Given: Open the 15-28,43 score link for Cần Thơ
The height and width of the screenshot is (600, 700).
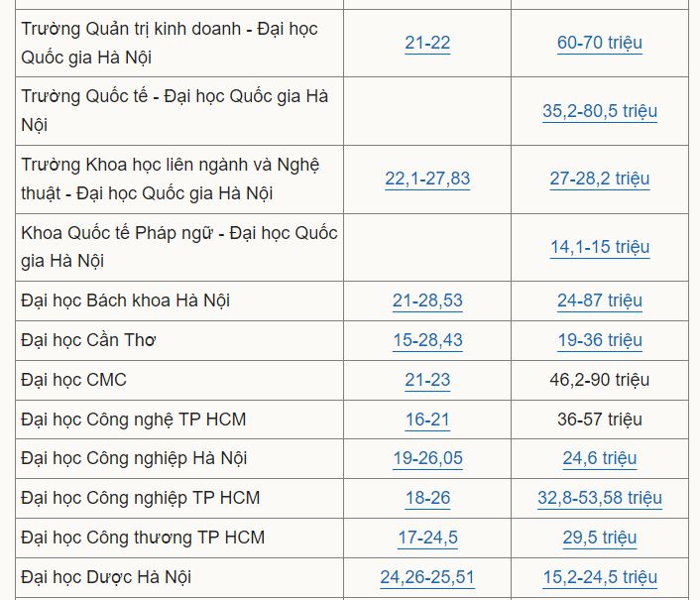Looking at the screenshot, I should point(427,340).
